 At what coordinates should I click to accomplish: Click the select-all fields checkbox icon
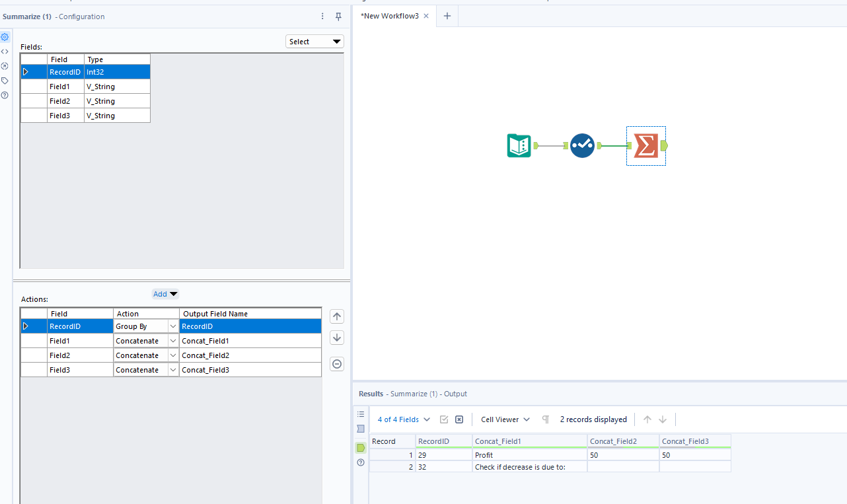pyautogui.click(x=444, y=419)
